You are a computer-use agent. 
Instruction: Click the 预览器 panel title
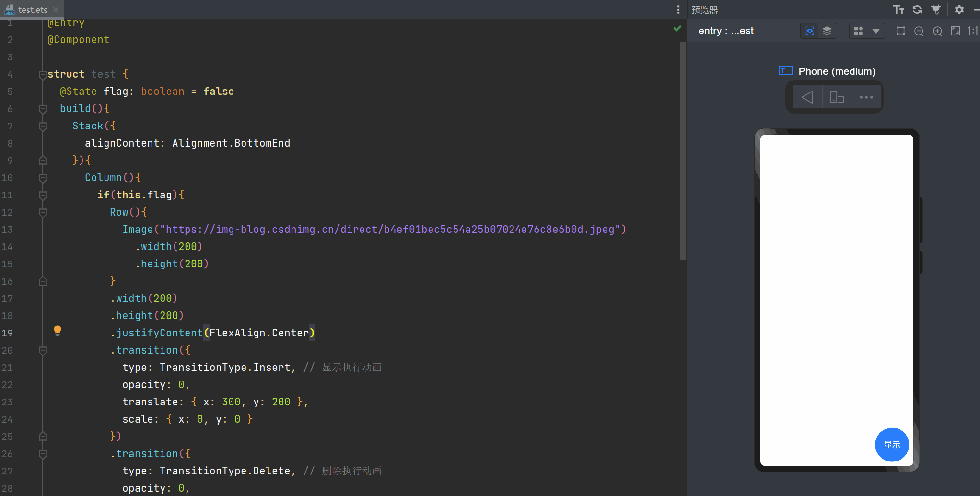pyautogui.click(x=704, y=10)
